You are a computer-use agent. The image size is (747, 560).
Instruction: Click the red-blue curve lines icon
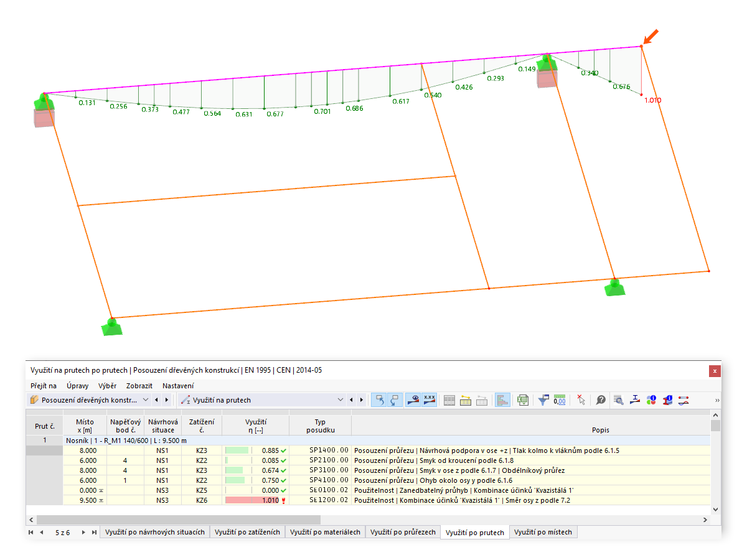pyautogui.click(x=684, y=400)
